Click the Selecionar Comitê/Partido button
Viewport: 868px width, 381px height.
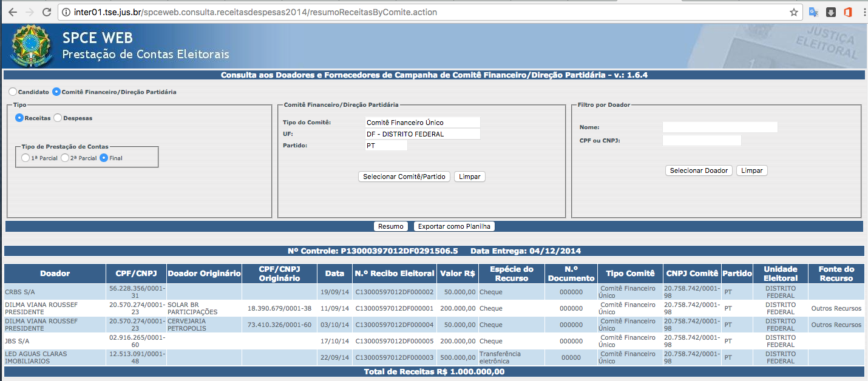pyautogui.click(x=404, y=177)
